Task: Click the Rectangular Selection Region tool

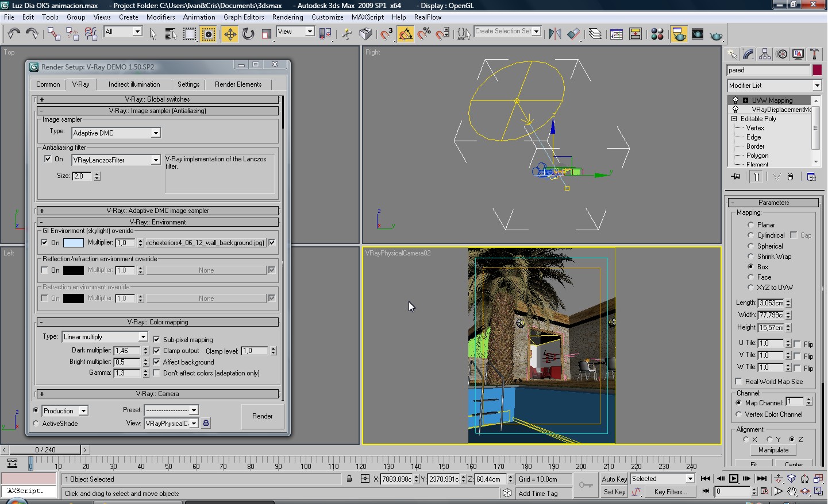Action: [x=190, y=34]
